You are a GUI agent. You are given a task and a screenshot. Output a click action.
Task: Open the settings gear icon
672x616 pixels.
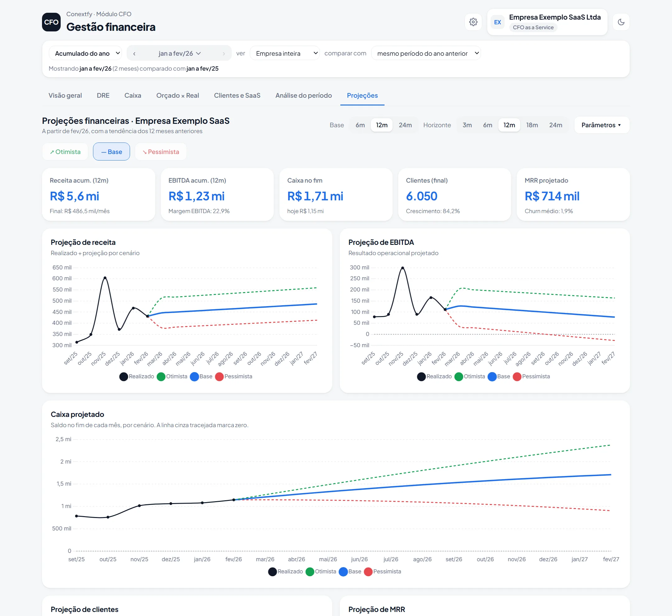[x=473, y=22]
